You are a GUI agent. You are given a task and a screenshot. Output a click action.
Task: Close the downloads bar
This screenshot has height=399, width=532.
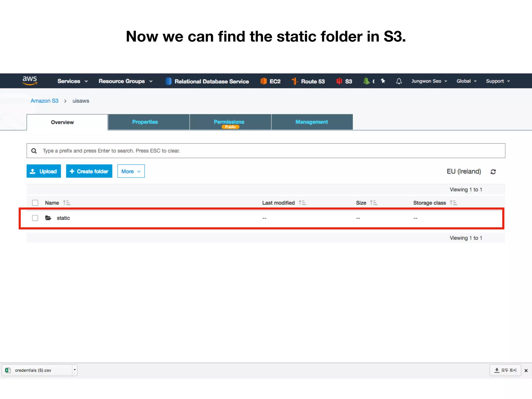(526, 371)
